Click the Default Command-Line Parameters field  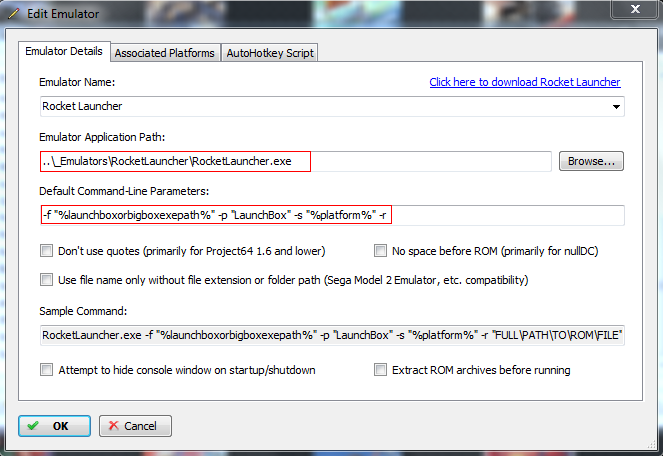[332, 215]
